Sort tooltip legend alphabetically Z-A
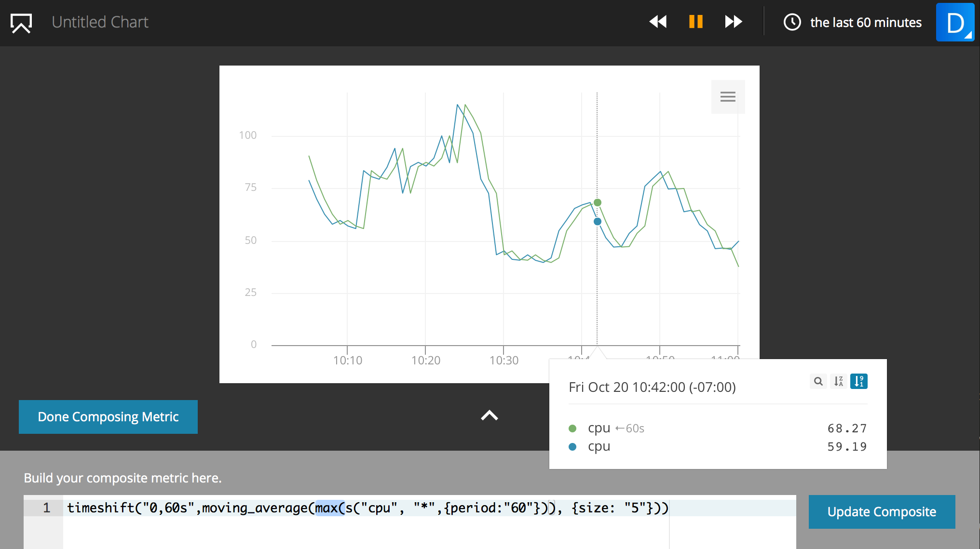This screenshot has height=549, width=980. [x=839, y=381]
